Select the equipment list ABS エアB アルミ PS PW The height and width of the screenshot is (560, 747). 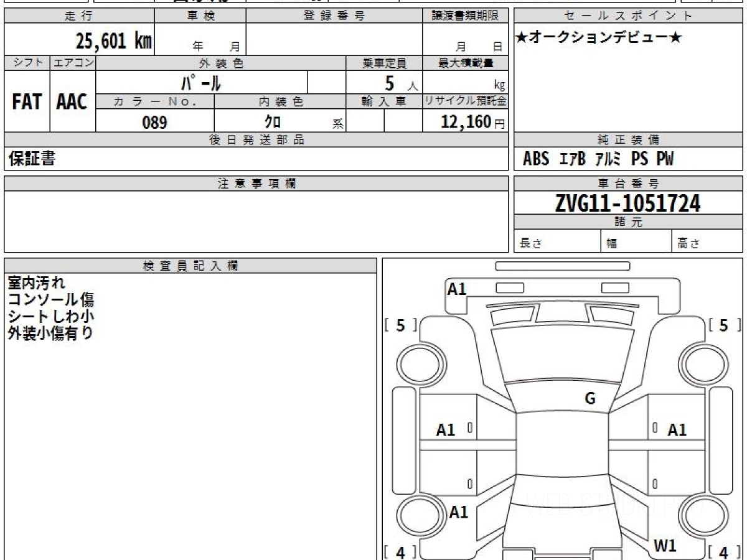[x=598, y=159]
